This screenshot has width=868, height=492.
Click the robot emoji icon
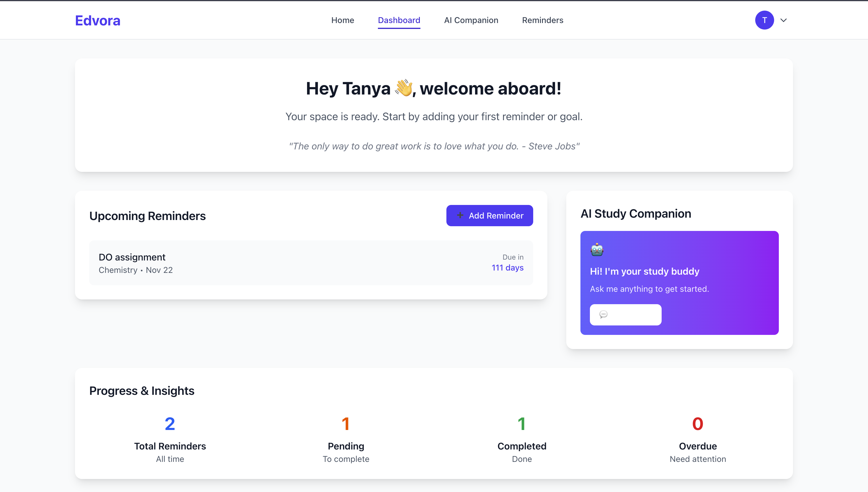click(597, 250)
